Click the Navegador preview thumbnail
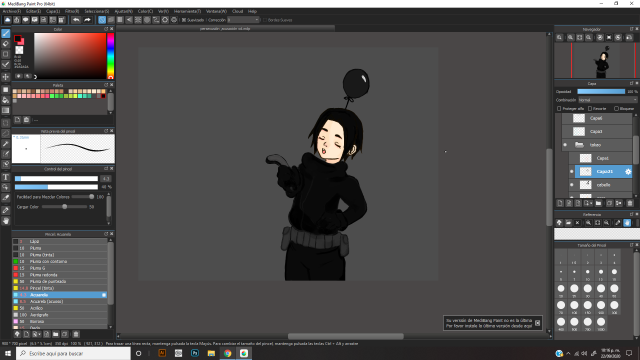This screenshot has height=360, width=640. click(x=596, y=60)
